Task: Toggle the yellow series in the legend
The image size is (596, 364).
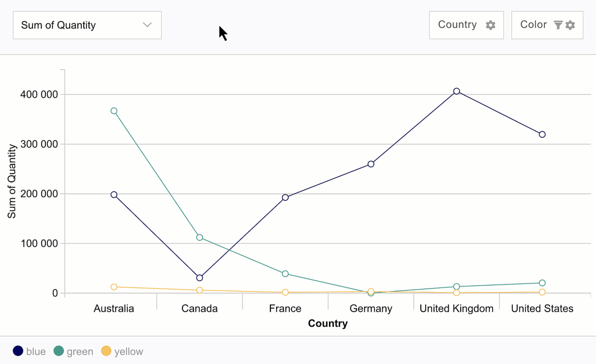Action: pos(129,351)
